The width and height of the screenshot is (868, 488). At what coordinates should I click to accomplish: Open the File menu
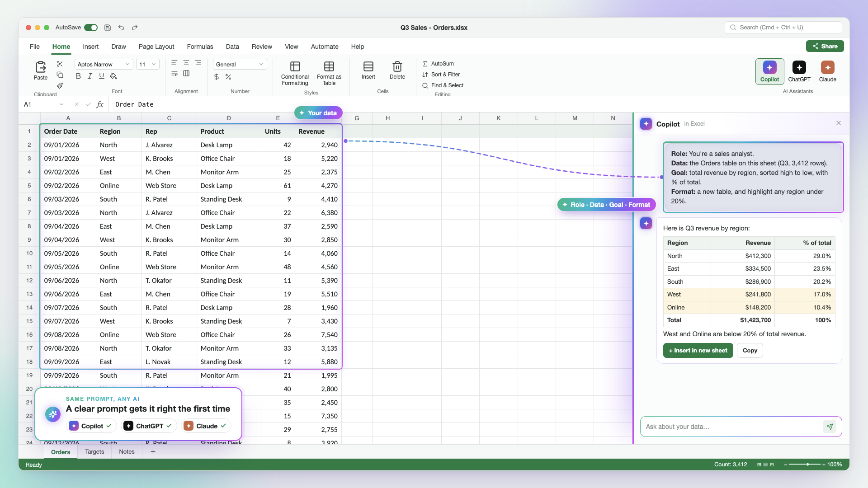pyautogui.click(x=35, y=47)
